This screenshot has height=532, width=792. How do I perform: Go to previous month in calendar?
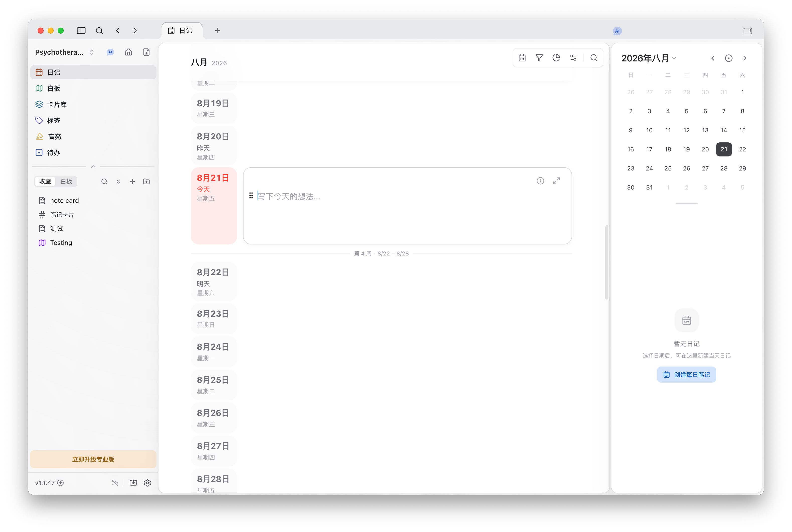click(712, 58)
